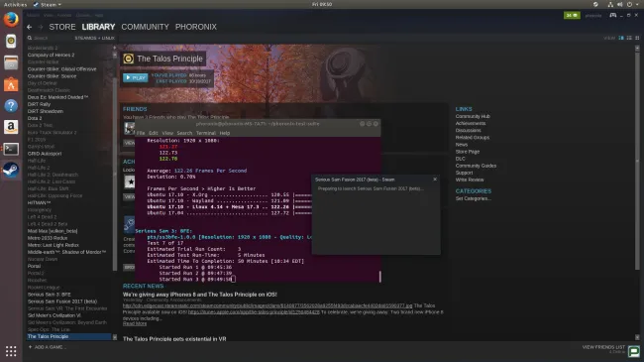The width and height of the screenshot is (644, 362).
Task: Open the terminal Terminal menu
Action: [206, 133]
